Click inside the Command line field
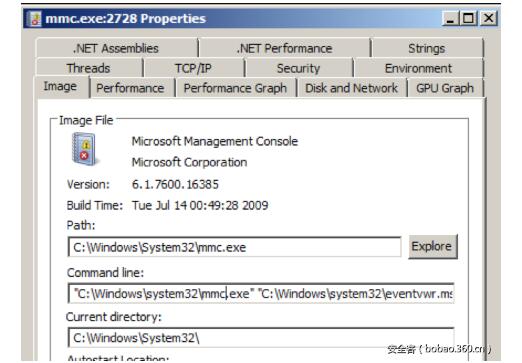 261,293
